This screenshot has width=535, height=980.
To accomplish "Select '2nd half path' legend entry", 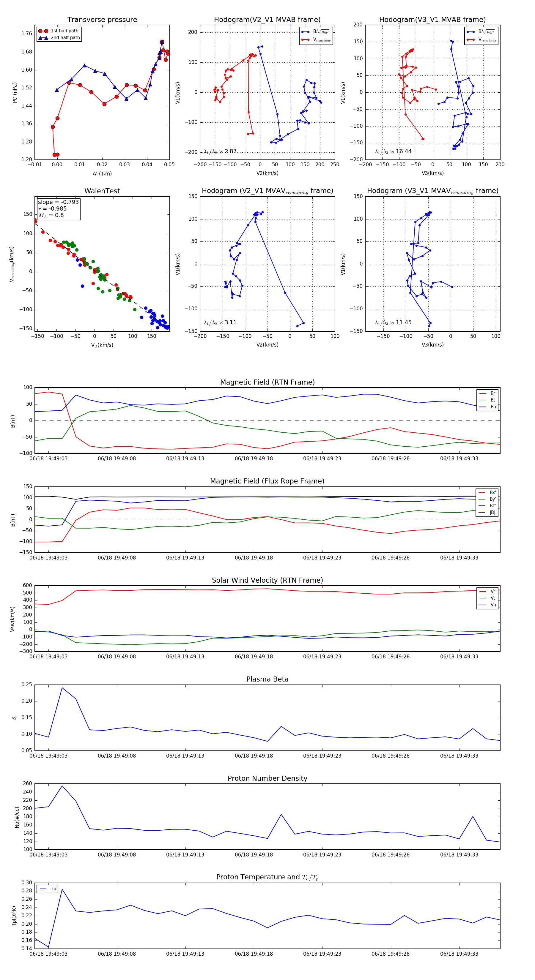I will coord(59,38).
